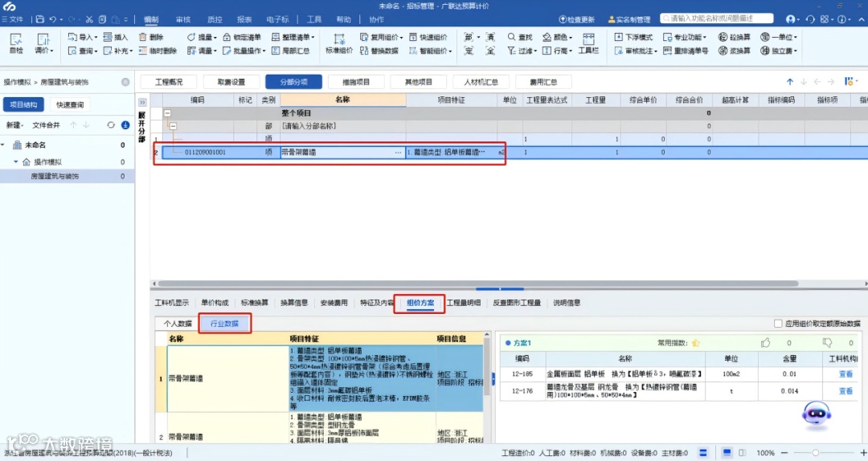Click the 快速查询 quick query button

70,104
